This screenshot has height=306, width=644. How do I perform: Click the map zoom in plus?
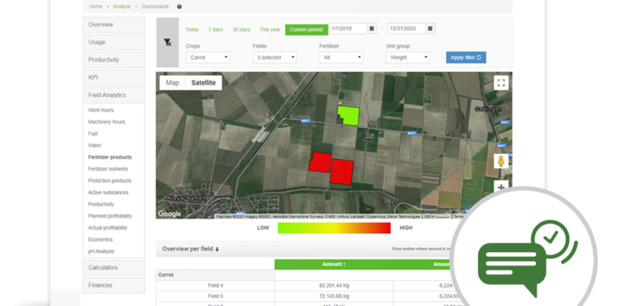tap(501, 187)
